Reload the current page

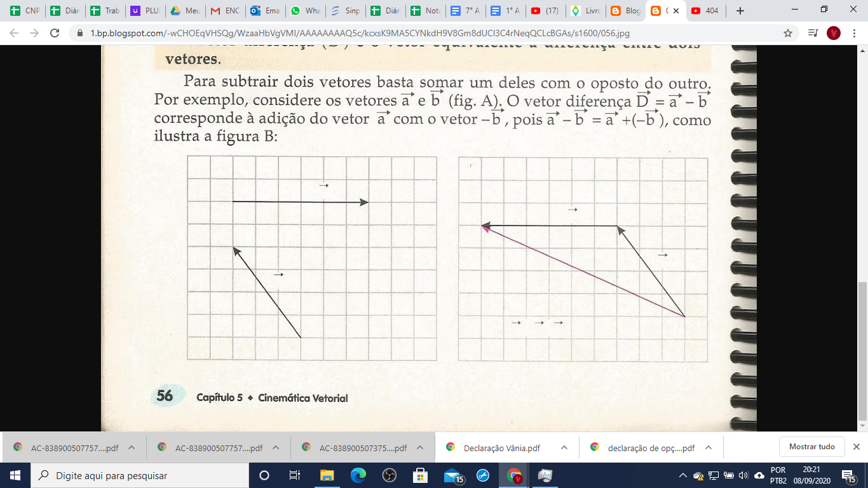(55, 33)
